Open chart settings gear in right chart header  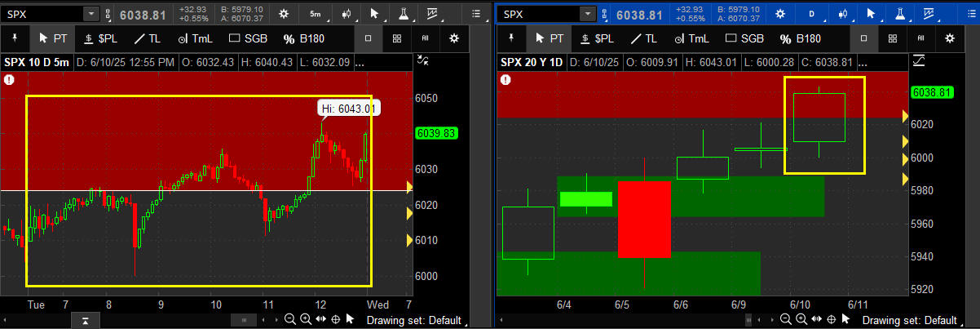779,14
